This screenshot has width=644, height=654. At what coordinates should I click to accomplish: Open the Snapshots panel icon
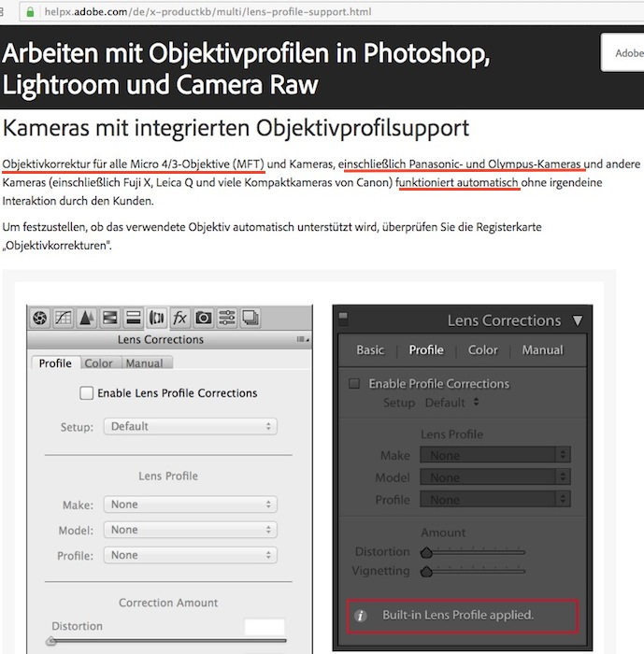250,318
